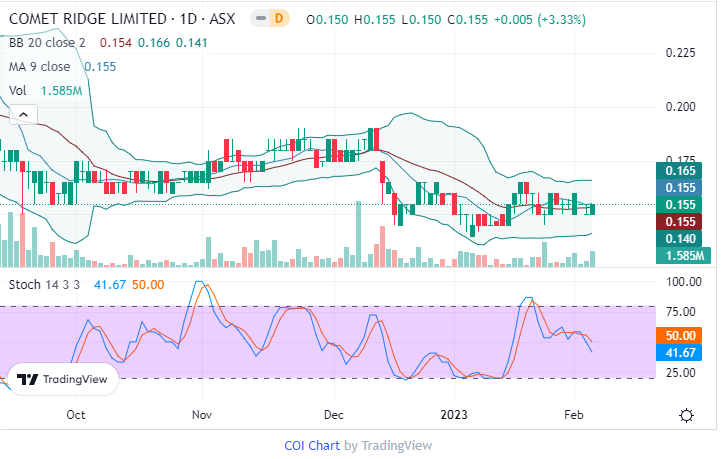
Task: Click the 2023 label on time axis
Action: coord(455,414)
